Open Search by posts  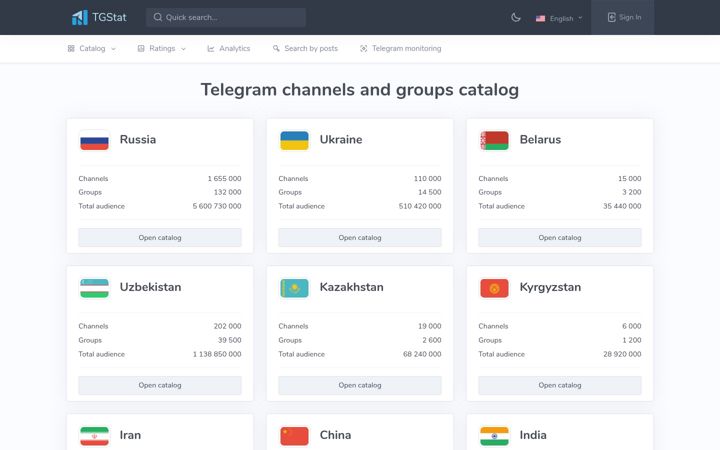coord(305,48)
